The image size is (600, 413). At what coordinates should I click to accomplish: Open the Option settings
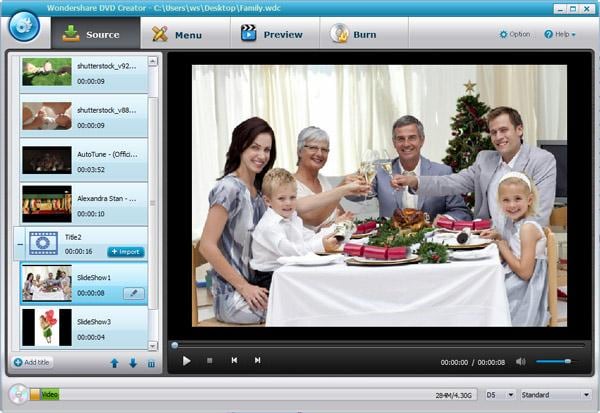pos(515,34)
